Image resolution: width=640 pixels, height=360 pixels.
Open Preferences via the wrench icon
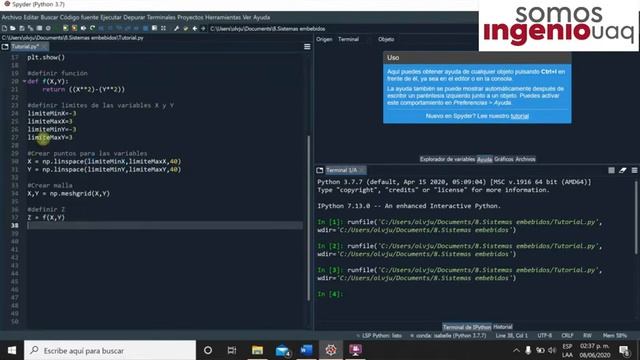tap(176, 28)
